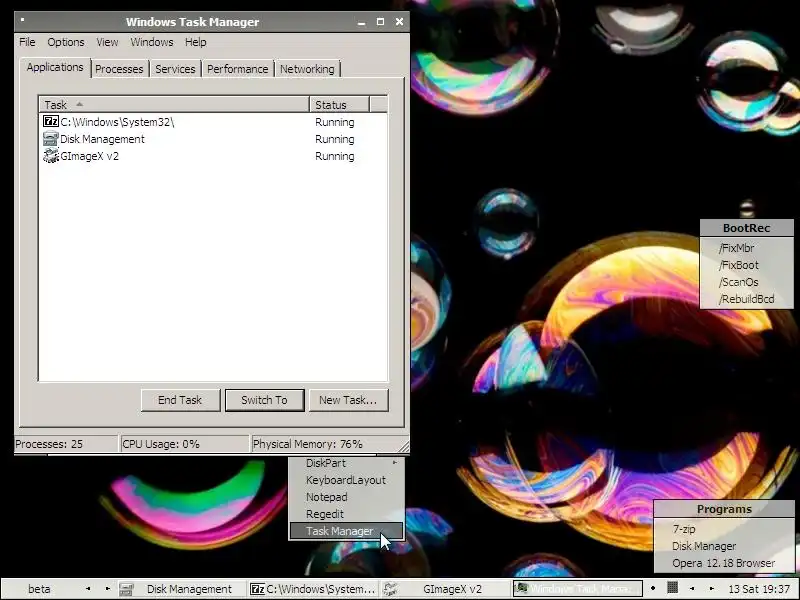
Task: Select KeyboardLayout in the popup menu
Action: point(346,480)
